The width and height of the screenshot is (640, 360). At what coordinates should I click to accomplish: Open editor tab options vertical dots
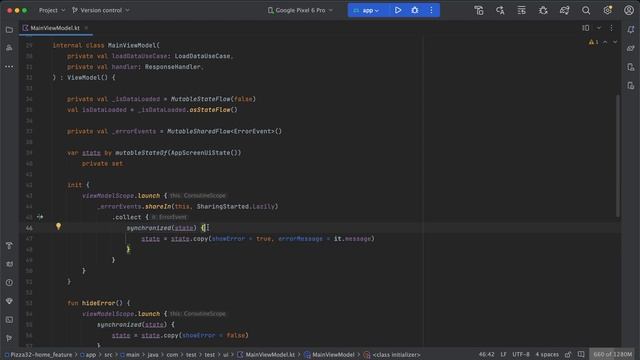click(x=611, y=28)
